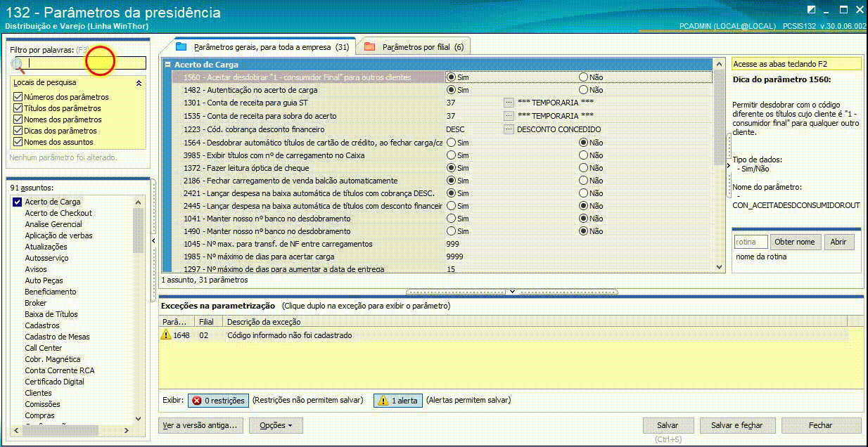Select Autosserviço subject
Screen dimensions: 868x447
click(46, 258)
